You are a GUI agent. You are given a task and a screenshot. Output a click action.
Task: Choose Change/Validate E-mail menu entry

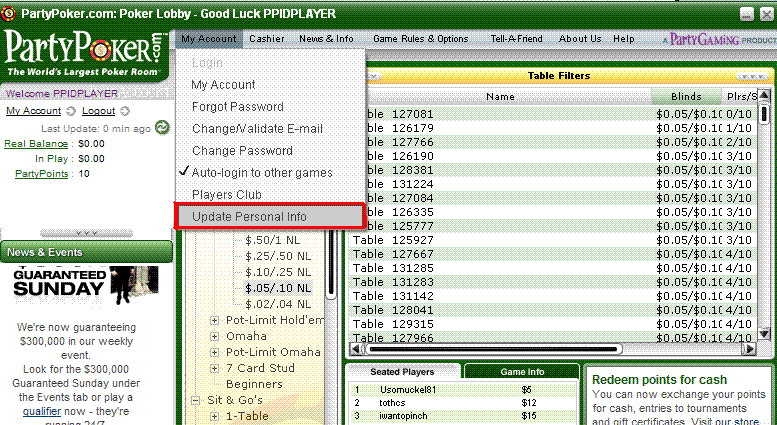click(x=257, y=129)
